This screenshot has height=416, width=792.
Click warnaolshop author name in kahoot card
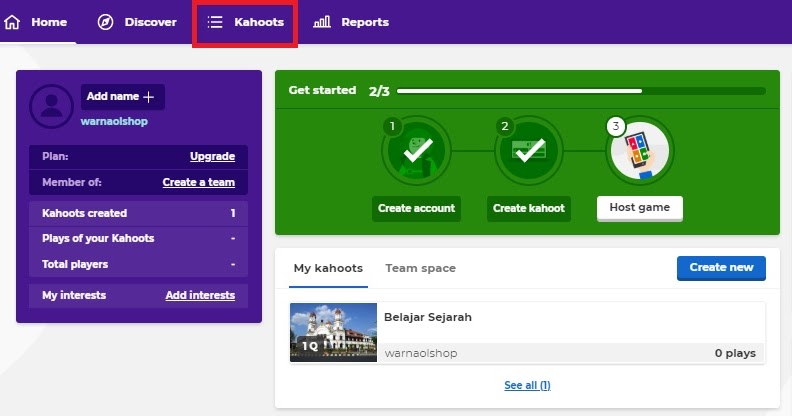pos(421,353)
